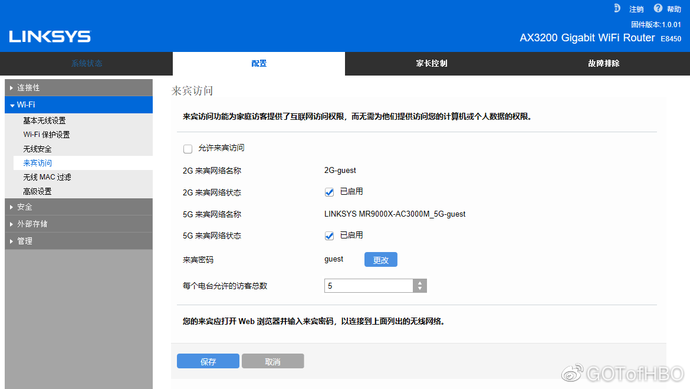The height and width of the screenshot is (389, 690).
Task: Click the 取消 cancel button
Action: click(x=273, y=361)
